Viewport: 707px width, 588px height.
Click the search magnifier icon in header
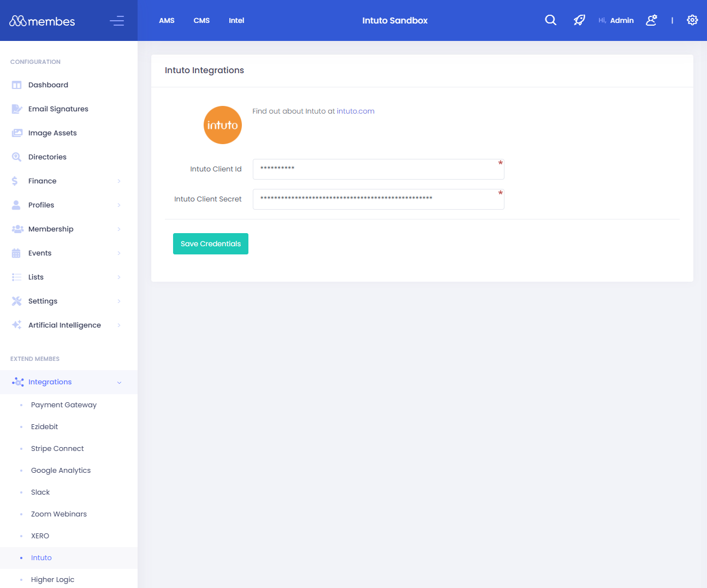[550, 20]
